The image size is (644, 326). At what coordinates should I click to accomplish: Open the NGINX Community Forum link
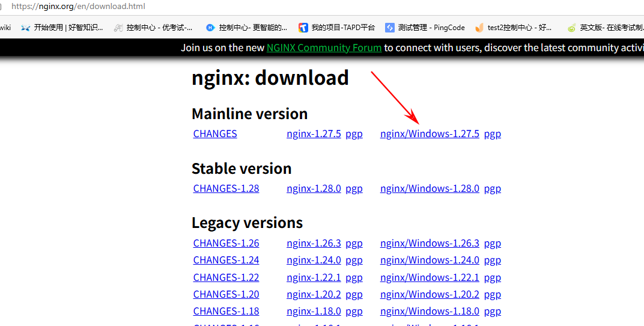pos(324,48)
